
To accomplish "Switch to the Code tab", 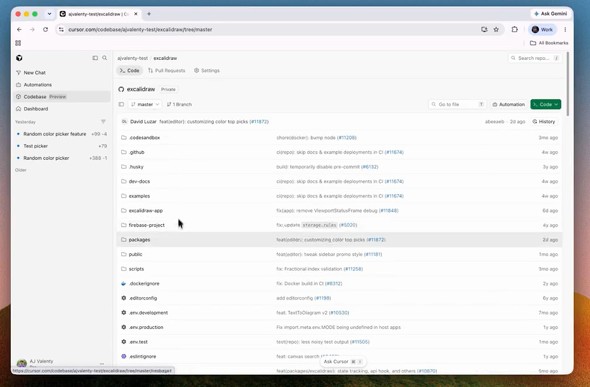I will pos(129,71).
